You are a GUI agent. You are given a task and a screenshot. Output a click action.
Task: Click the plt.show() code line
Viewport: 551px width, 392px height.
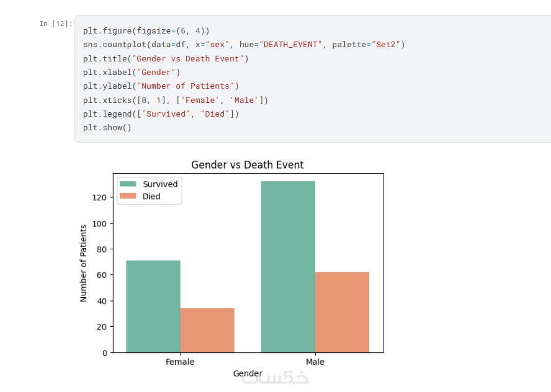[107, 127]
